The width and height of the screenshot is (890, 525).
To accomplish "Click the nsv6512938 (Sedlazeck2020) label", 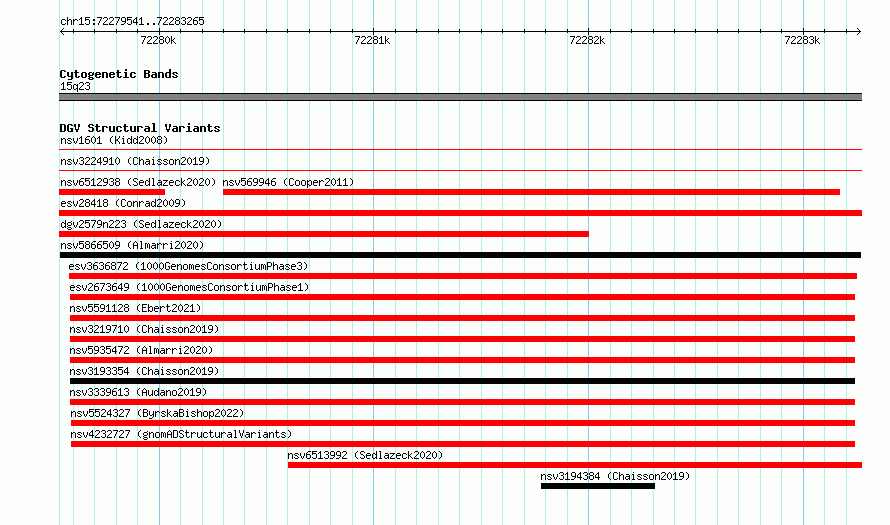I will 138,182.
